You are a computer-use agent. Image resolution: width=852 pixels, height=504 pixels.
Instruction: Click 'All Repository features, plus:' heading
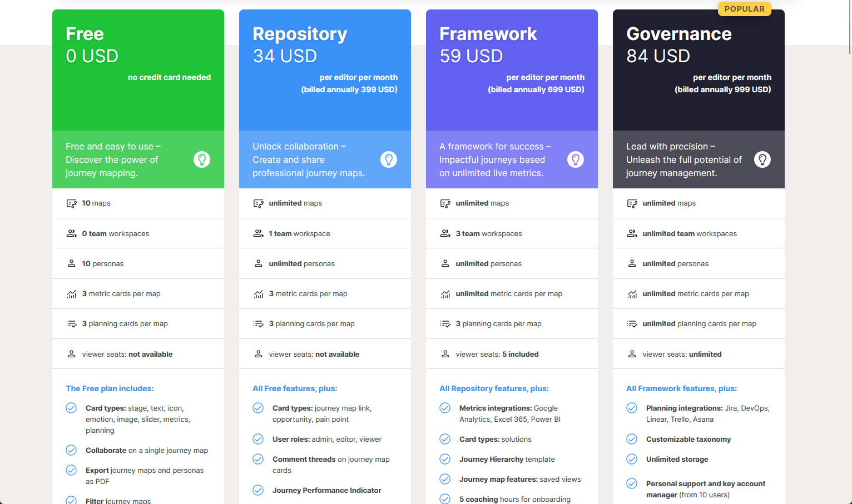pyautogui.click(x=494, y=388)
